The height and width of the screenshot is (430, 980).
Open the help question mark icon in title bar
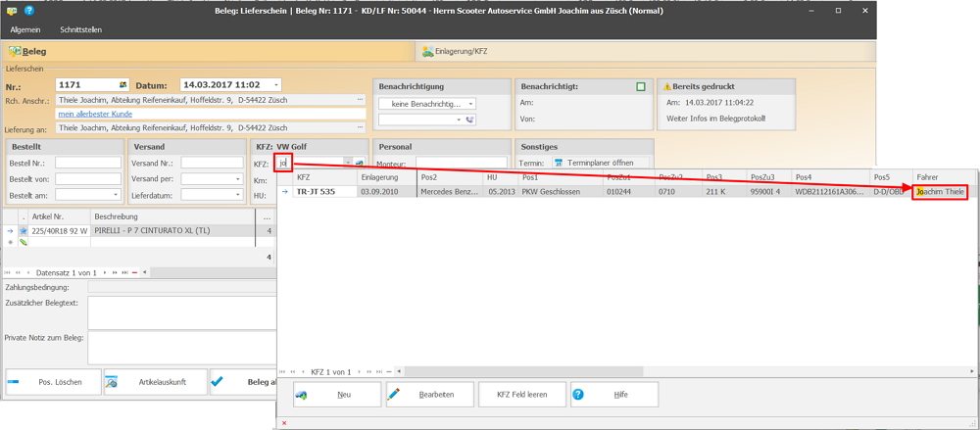[29, 11]
